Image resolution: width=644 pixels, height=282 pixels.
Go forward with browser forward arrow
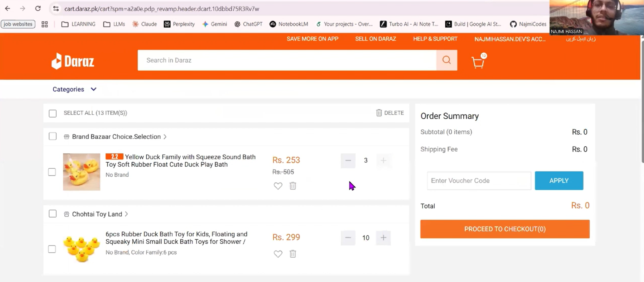coord(23,9)
